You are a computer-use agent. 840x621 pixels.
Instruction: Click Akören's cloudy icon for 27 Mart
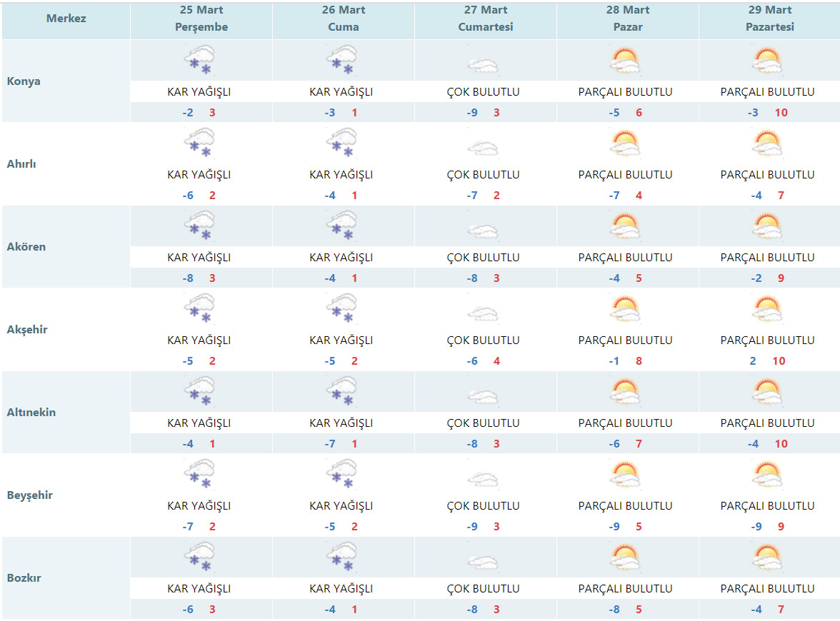pos(483,231)
